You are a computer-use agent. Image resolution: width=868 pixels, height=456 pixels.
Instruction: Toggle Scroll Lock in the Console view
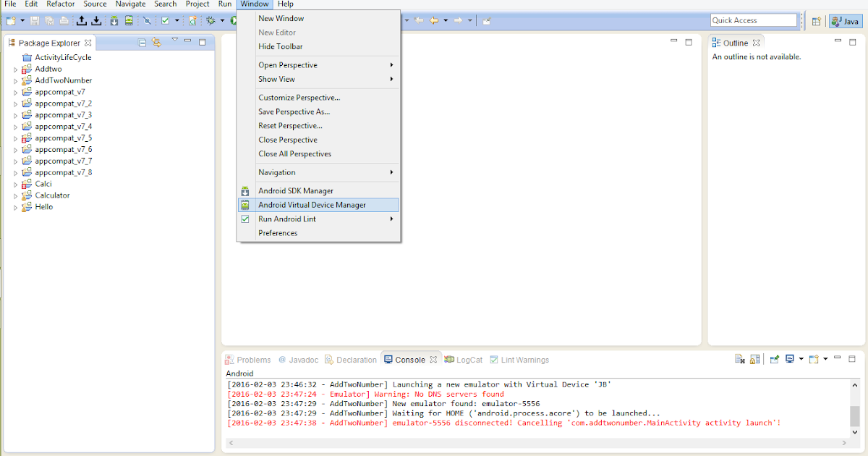coord(755,360)
